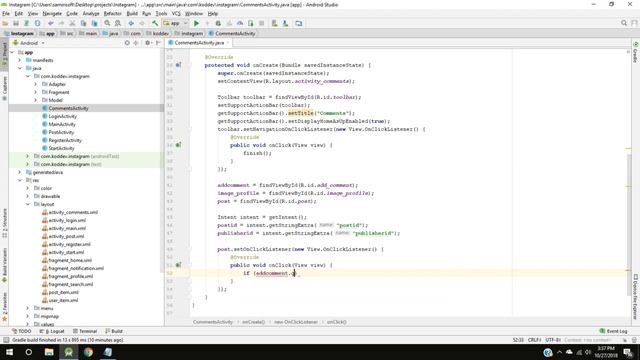640x360 pixels.
Task: Open AVD Manager from toolbar
Action: pos(275,23)
